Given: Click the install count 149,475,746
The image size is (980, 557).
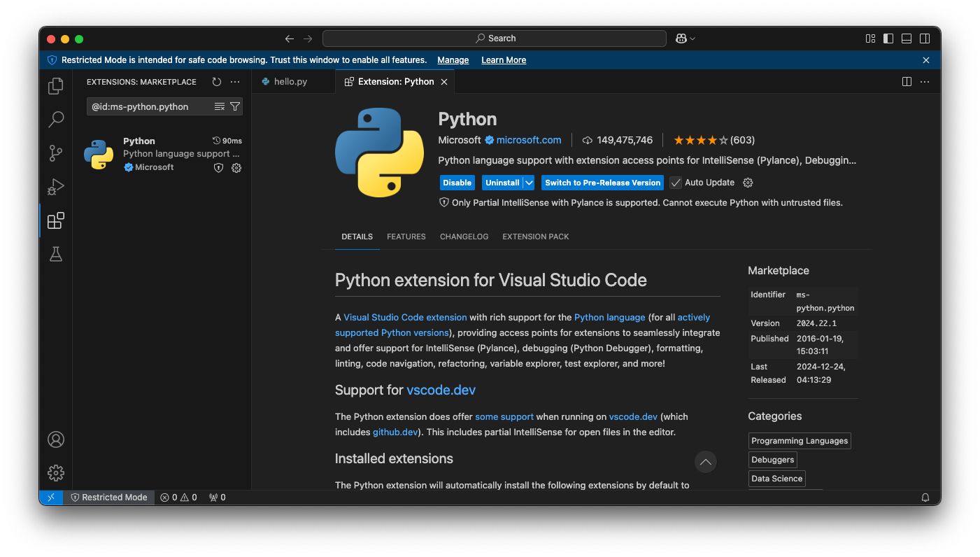Looking at the screenshot, I should click(x=618, y=140).
